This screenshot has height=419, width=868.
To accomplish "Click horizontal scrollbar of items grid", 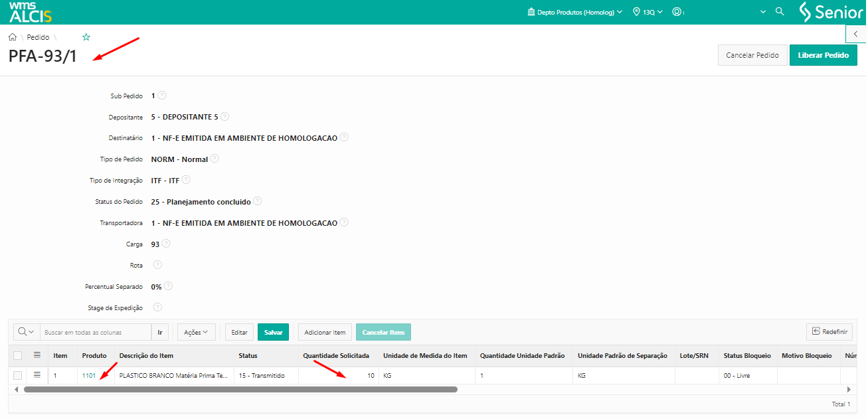I will tap(240, 389).
